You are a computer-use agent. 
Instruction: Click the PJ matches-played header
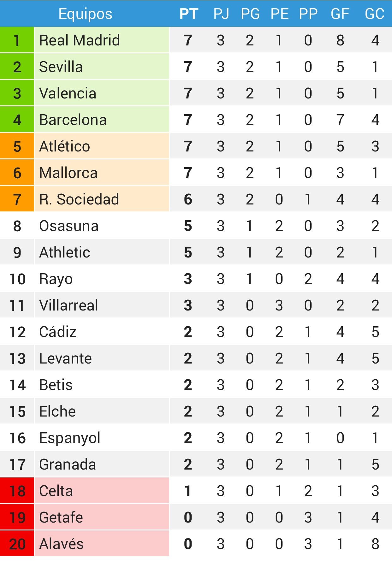tap(221, 14)
